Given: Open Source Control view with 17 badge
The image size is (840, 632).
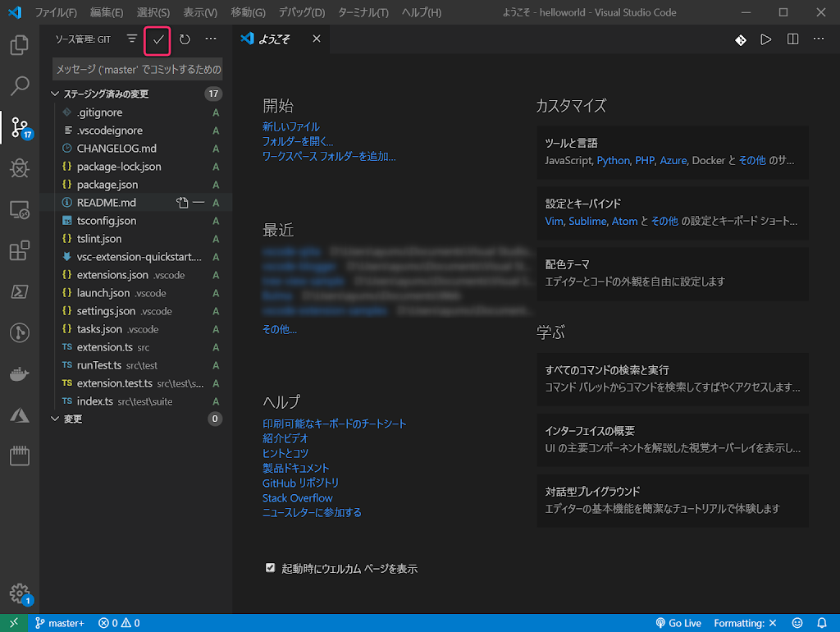Looking at the screenshot, I should point(21,127).
